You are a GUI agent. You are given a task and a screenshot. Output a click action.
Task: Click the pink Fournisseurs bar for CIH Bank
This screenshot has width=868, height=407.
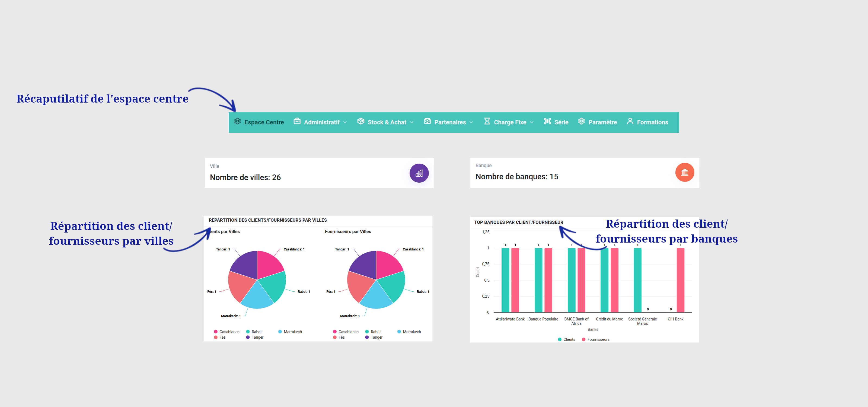click(x=680, y=280)
